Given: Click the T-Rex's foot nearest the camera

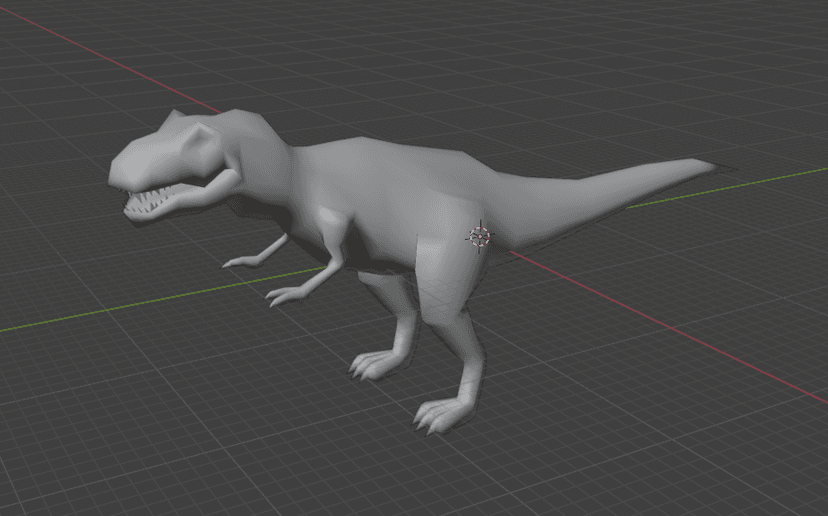Looking at the screenshot, I should coord(438,413).
